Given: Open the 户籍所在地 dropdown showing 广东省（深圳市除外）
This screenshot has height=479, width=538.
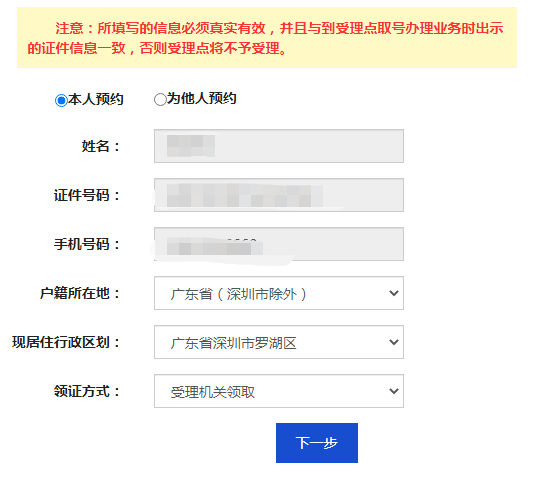Looking at the screenshot, I should pyautogui.click(x=279, y=293).
